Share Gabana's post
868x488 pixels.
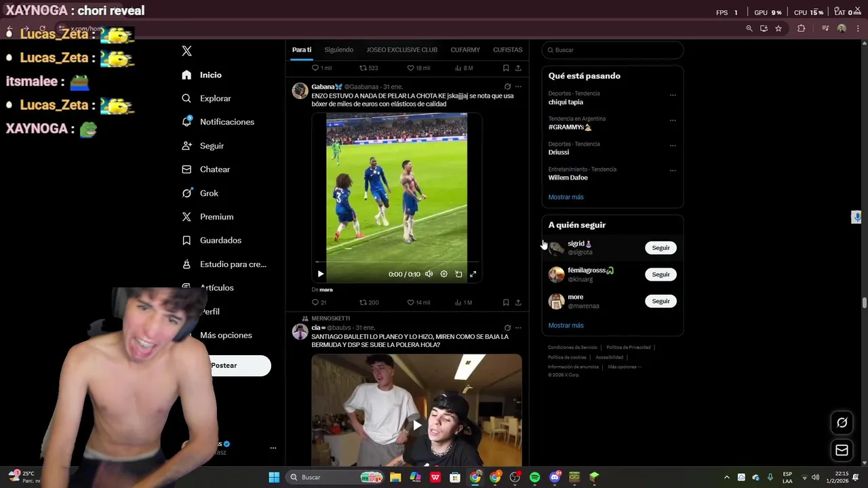click(518, 302)
